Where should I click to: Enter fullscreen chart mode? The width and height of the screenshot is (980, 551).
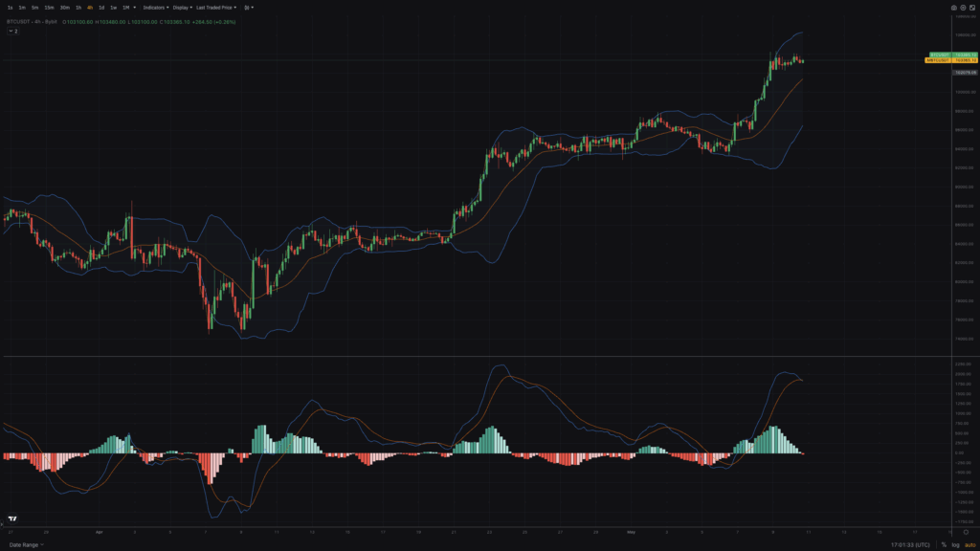click(x=973, y=7)
